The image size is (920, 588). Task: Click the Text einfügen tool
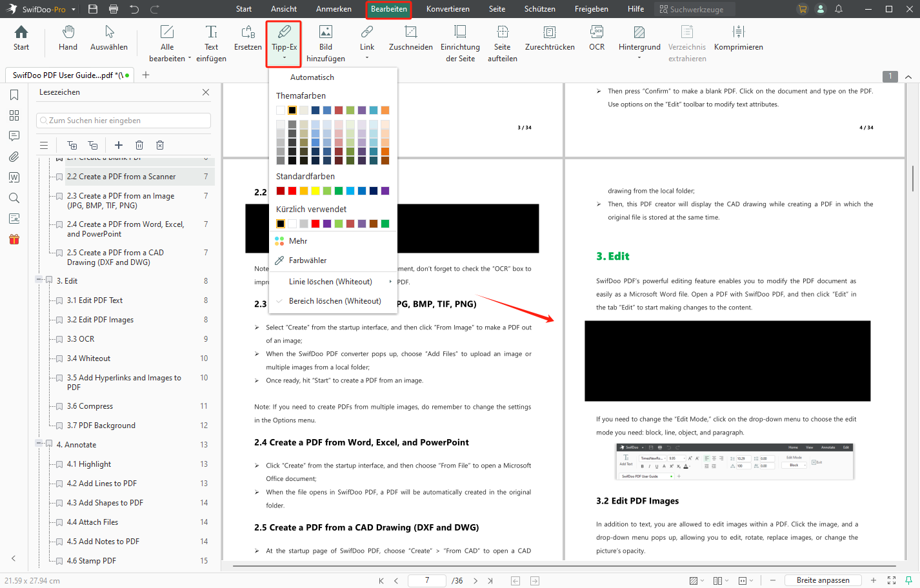pos(211,44)
